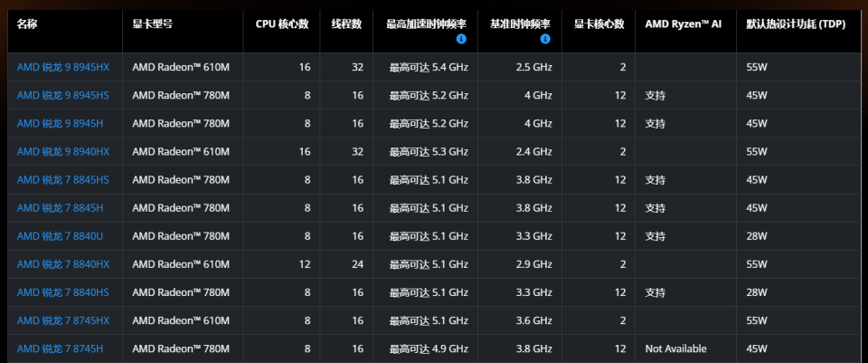The image size is (868, 363).
Task: Click the 显卡核心数 column header
Action: pyautogui.click(x=599, y=24)
